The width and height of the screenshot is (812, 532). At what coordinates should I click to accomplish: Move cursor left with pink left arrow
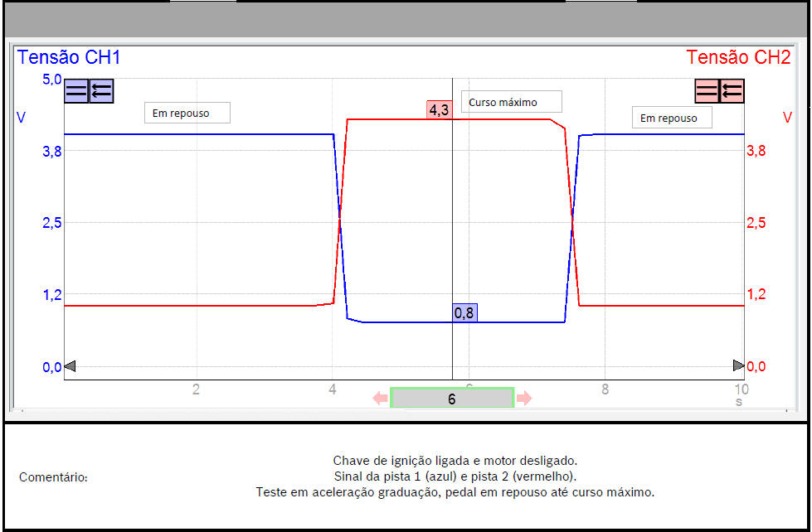[380, 399]
